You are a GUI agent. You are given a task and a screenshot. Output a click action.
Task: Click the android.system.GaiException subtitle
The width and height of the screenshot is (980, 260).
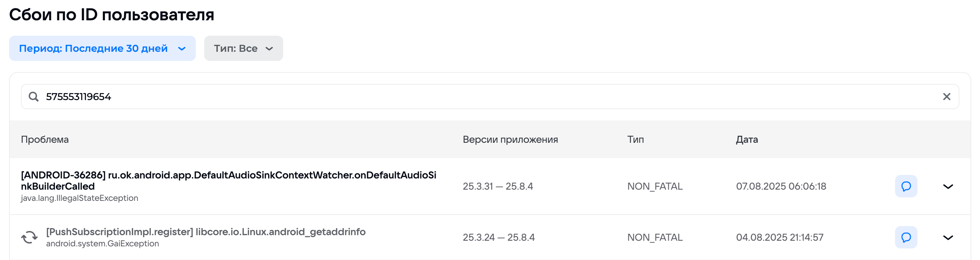(102, 244)
